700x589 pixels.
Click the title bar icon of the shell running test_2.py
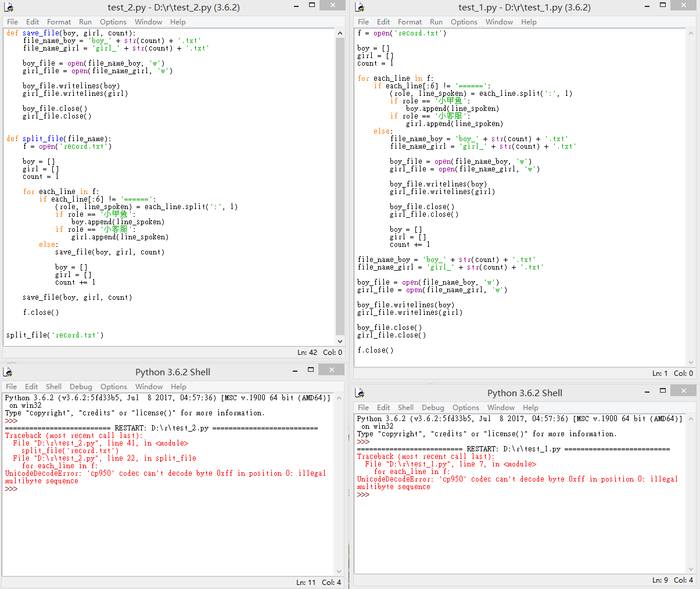point(8,372)
